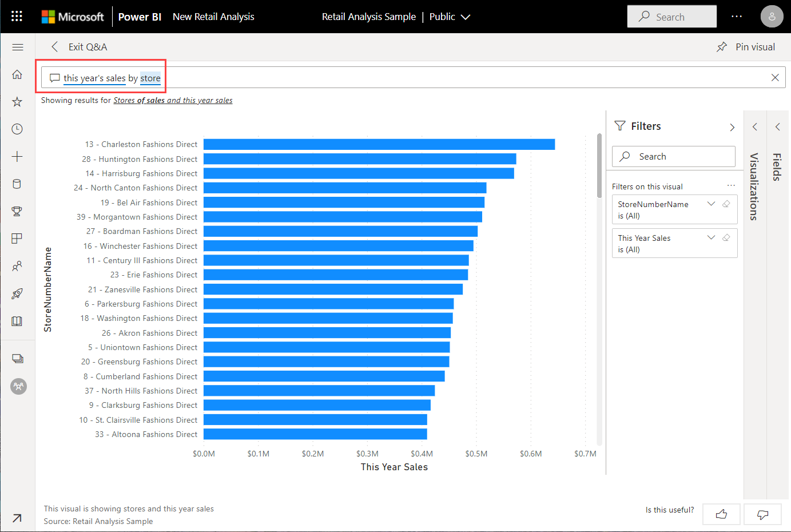This screenshot has height=532, width=791.
Task: Open Recent clock icon in sidebar
Action: pyautogui.click(x=17, y=129)
